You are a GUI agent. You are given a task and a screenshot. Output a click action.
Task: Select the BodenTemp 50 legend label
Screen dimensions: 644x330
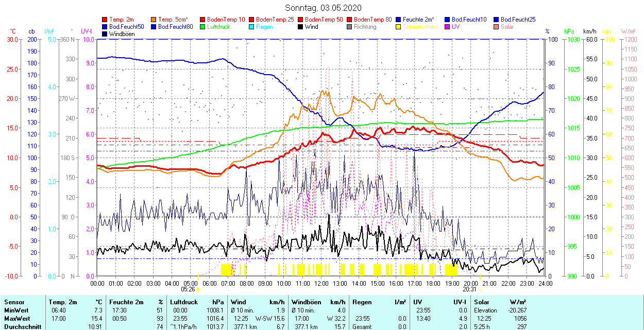point(324,20)
